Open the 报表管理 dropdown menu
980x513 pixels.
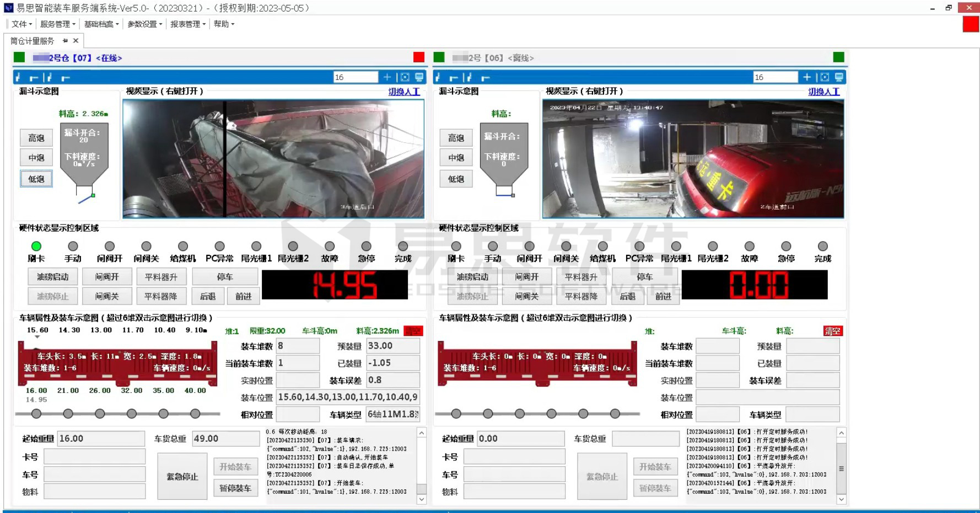tap(187, 24)
